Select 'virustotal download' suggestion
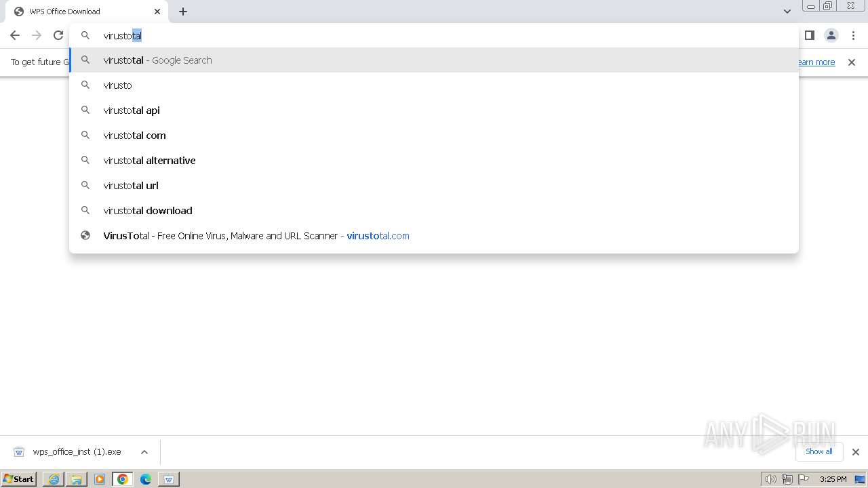 point(434,211)
